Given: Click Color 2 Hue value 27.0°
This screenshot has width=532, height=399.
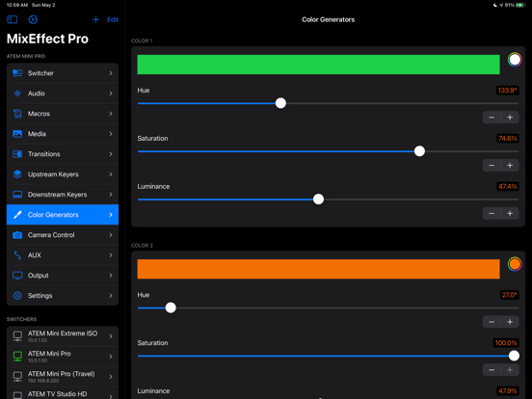Looking at the screenshot, I should tap(509, 295).
